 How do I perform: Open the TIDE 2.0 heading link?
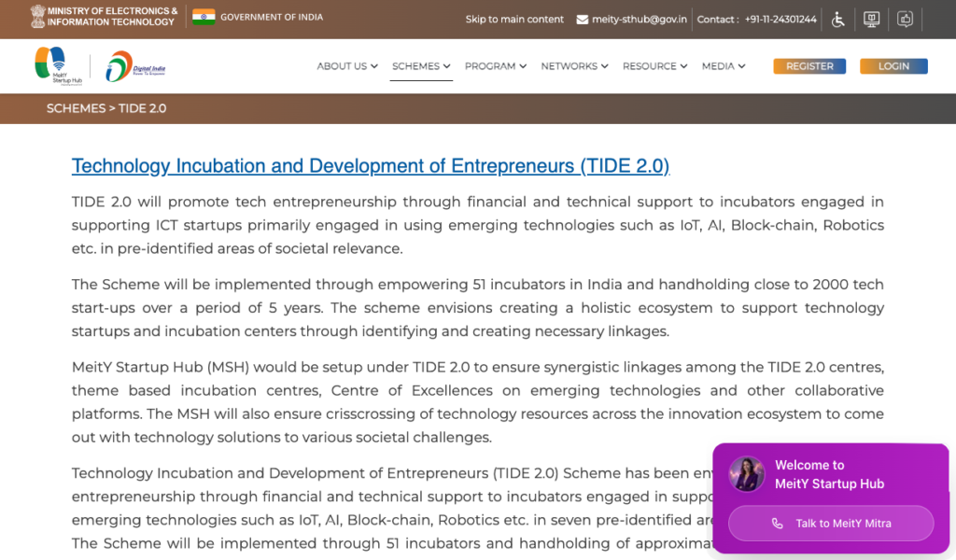371,166
